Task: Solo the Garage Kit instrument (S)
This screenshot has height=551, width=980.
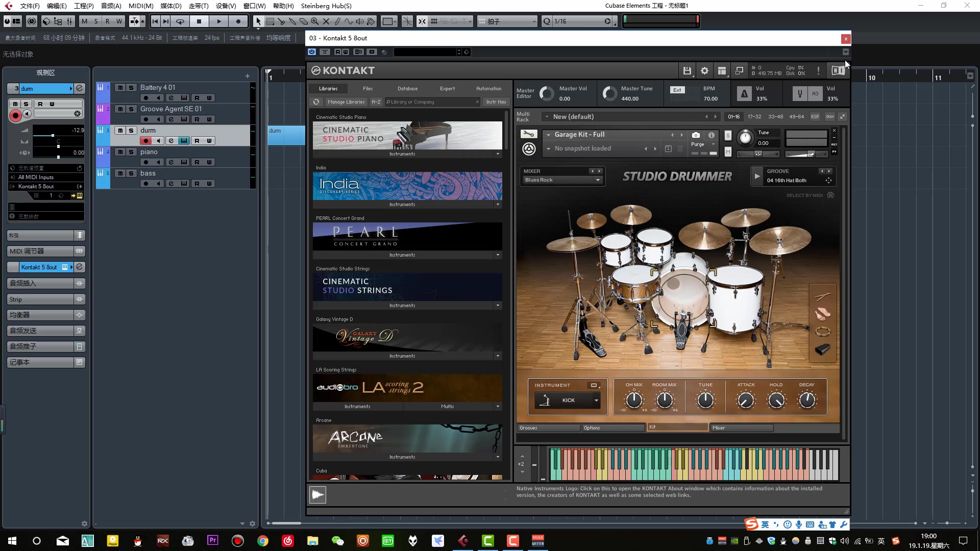Action: coord(728,136)
